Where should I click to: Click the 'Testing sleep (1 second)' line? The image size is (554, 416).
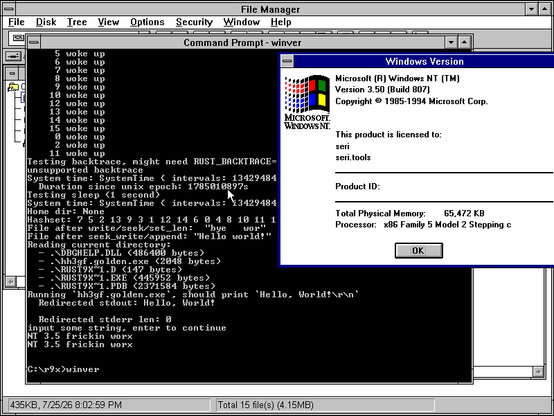click(x=94, y=195)
